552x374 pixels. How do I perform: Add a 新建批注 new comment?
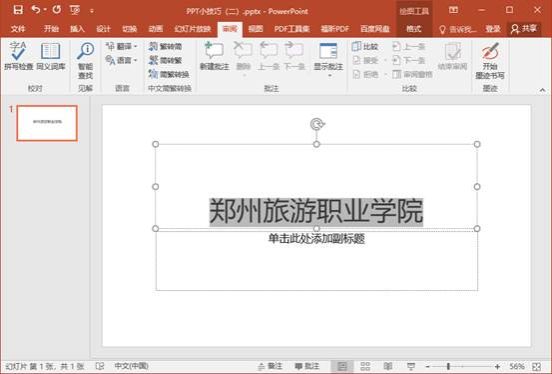(214, 56)
